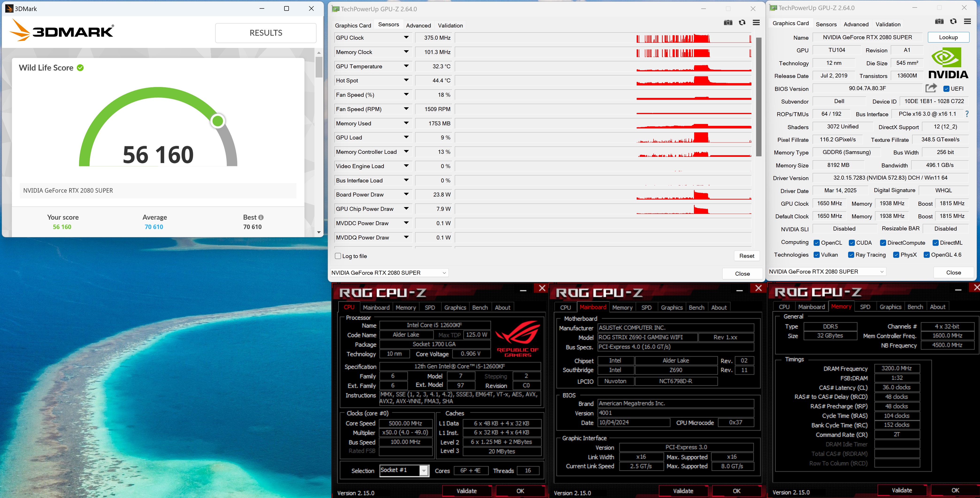980x498 pixels.
Task: Click the 3DMark title bar app icon
Action: (x=9, y=8)
